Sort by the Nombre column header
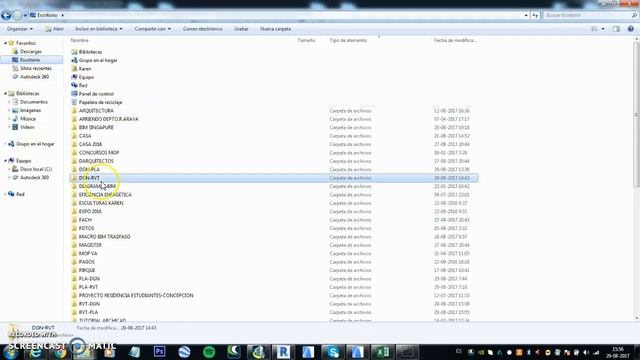The height and width of the screenshot is (360, 640). [80, 40]
